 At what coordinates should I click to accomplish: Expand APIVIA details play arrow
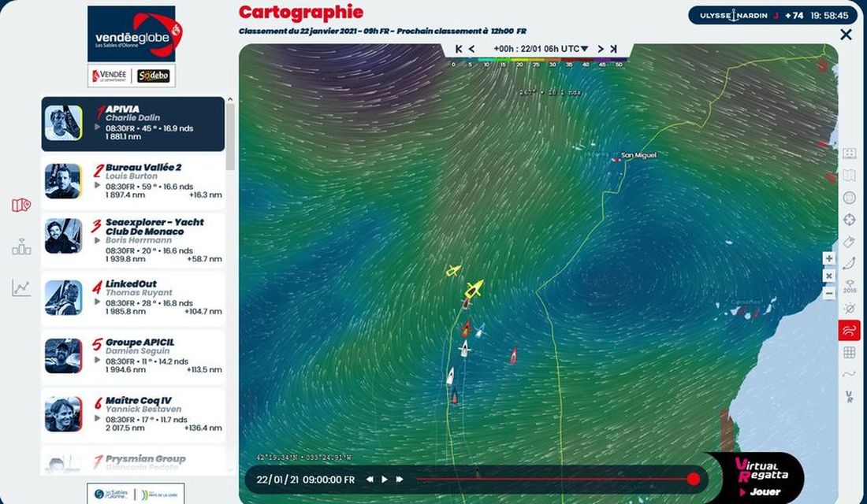click(x=97, y=127)
